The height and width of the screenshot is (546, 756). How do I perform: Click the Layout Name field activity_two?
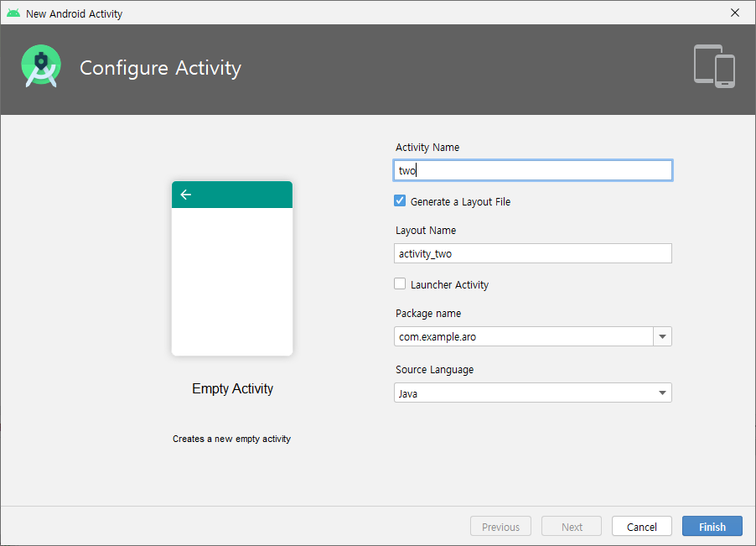533,253
